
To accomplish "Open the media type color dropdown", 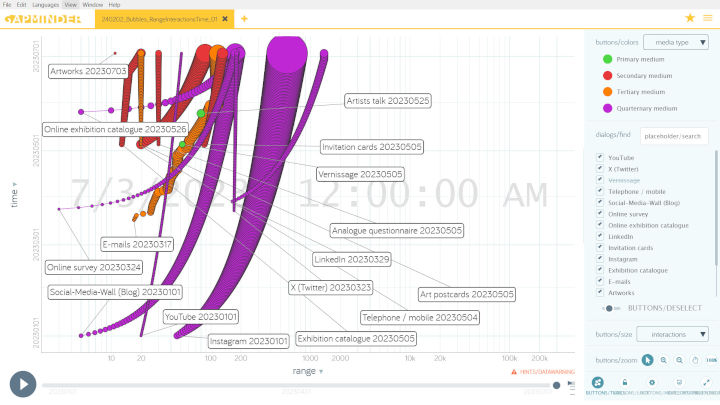I will (x=675, y=42).
